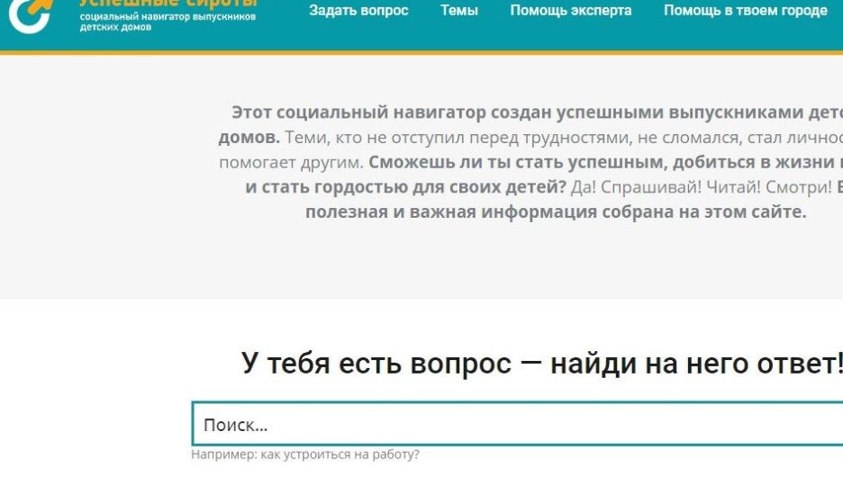Click the words "помогает другим."

tap(291, 163)
